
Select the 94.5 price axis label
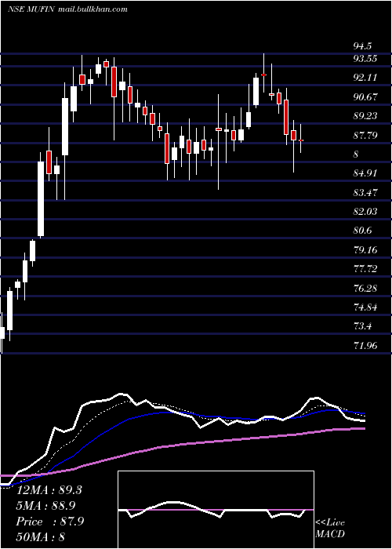[x=362, y=46]
